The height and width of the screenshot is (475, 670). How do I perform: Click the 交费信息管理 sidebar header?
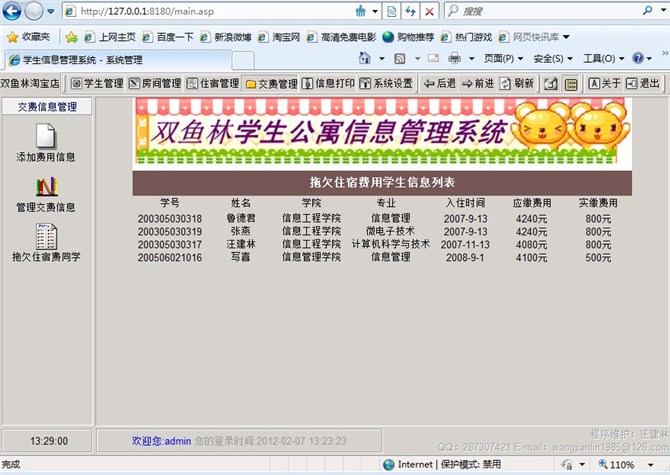point(47,106)
